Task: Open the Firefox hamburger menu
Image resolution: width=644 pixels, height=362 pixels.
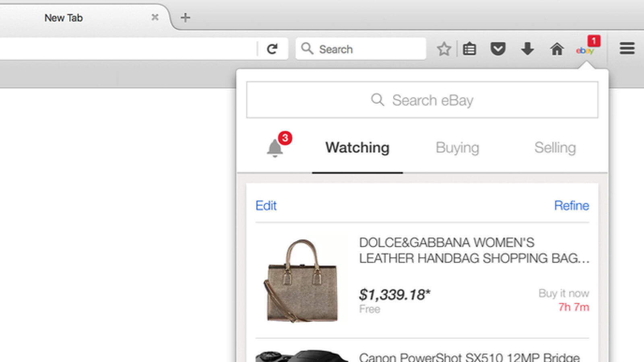Action: pos(627,49)
